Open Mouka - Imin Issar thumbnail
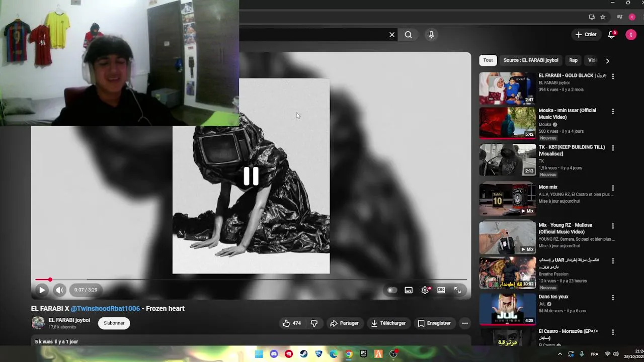 coord(507,123)
